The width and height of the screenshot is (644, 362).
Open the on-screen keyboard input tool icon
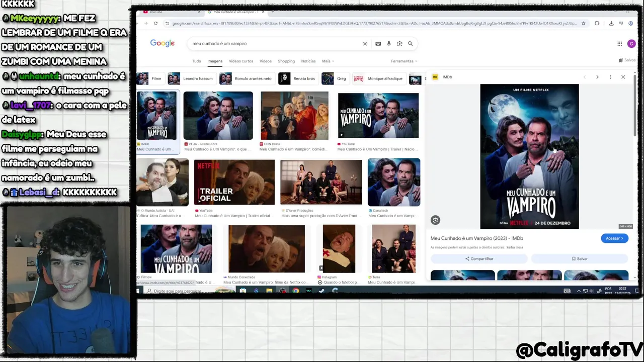(378, 44)
